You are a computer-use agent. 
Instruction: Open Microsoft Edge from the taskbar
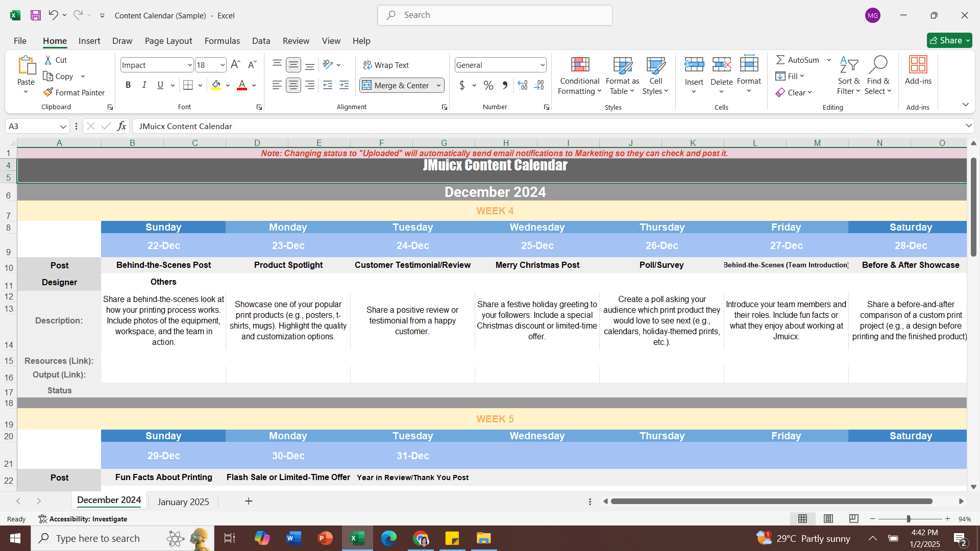[389, 538]
